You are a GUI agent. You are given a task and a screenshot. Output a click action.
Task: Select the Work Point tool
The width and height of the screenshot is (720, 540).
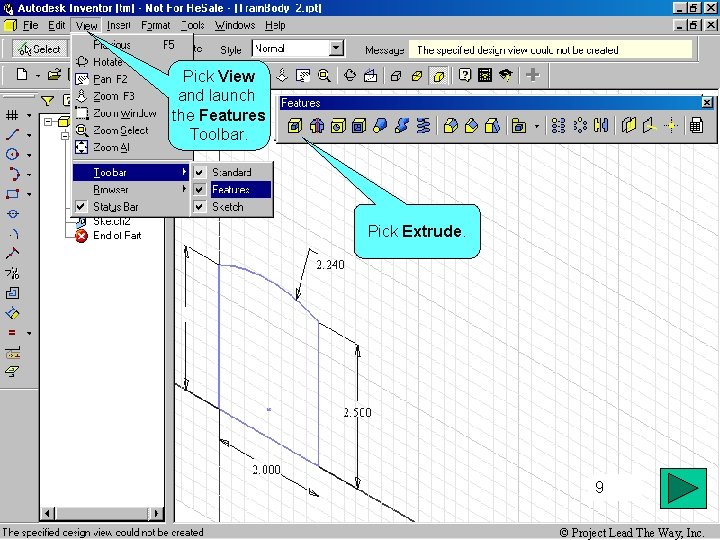[671, 125]
